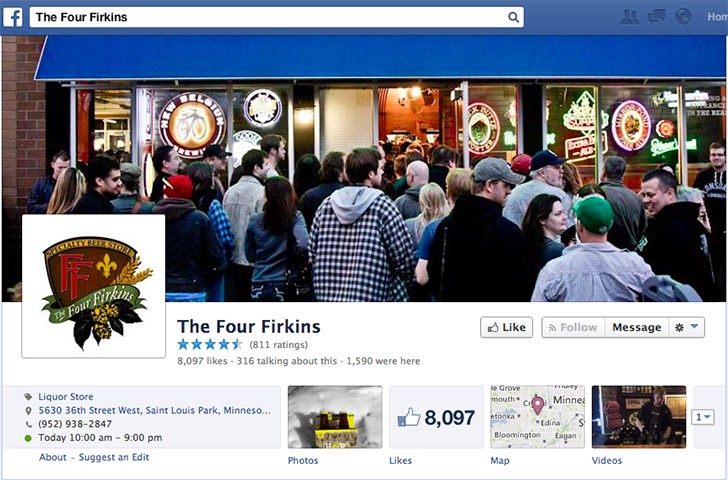Image resolution: width=728 pixels, height=480 pixels.
Task: Click the map marker address icon
Action: pos(28,411)
